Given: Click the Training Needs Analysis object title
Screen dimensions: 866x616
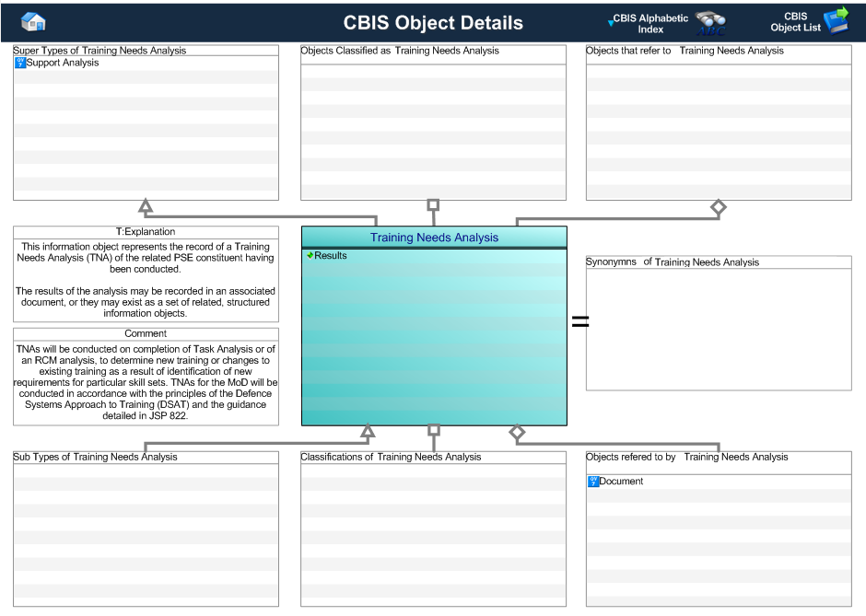Looking at the screenshot, I should (x=434, y=238).
